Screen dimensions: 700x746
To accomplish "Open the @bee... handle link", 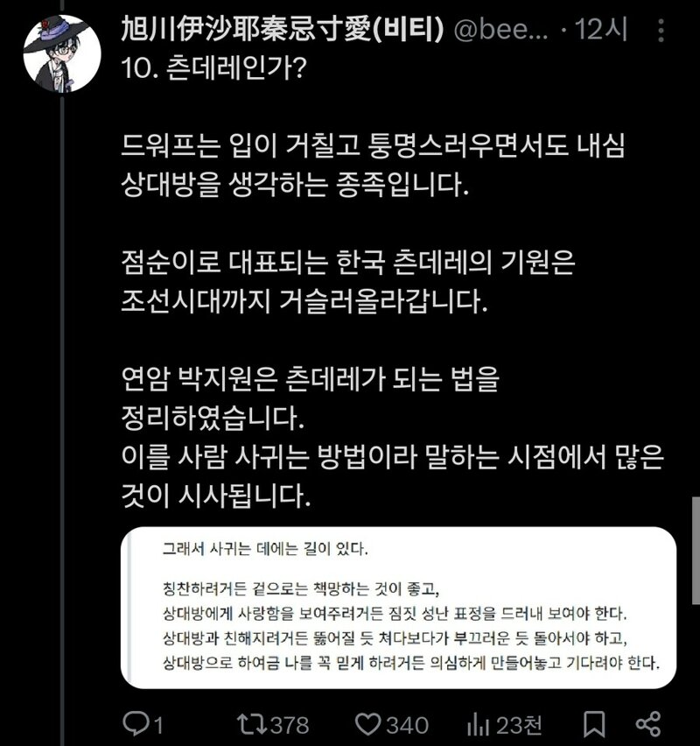I will (500, 30).
